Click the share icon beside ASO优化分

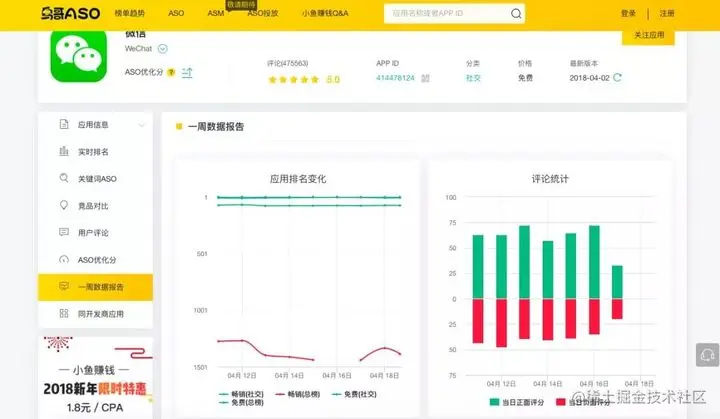(187, 72)
